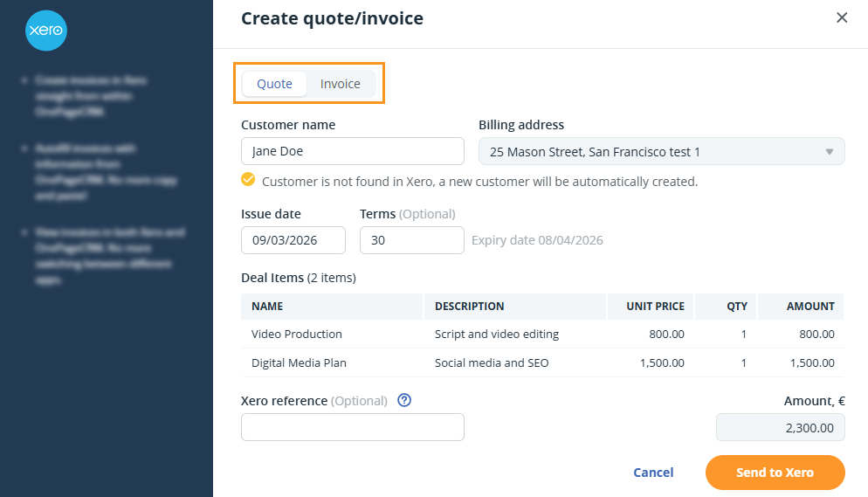Open the Xero reference help icon
868x497 pixels.
point(404,400)
